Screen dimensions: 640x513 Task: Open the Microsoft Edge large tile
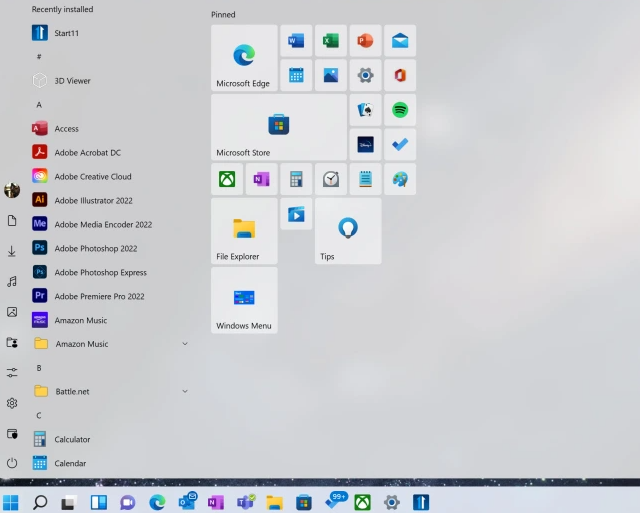click(x=244, y=58)
